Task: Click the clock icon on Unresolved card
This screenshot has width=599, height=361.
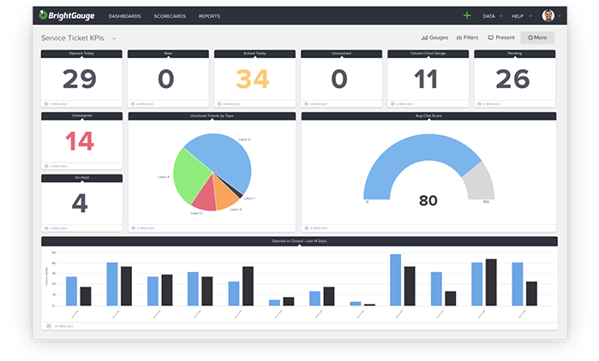Action: (x=306, y=104)
